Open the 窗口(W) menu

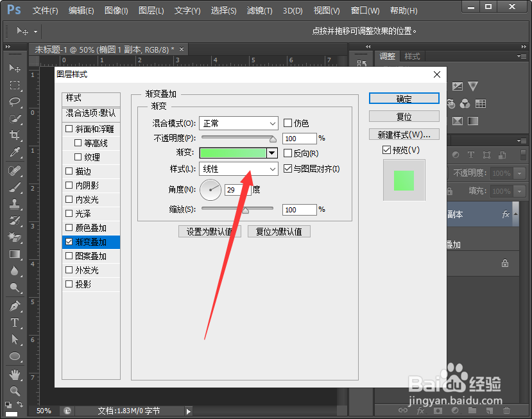point(365,10)
